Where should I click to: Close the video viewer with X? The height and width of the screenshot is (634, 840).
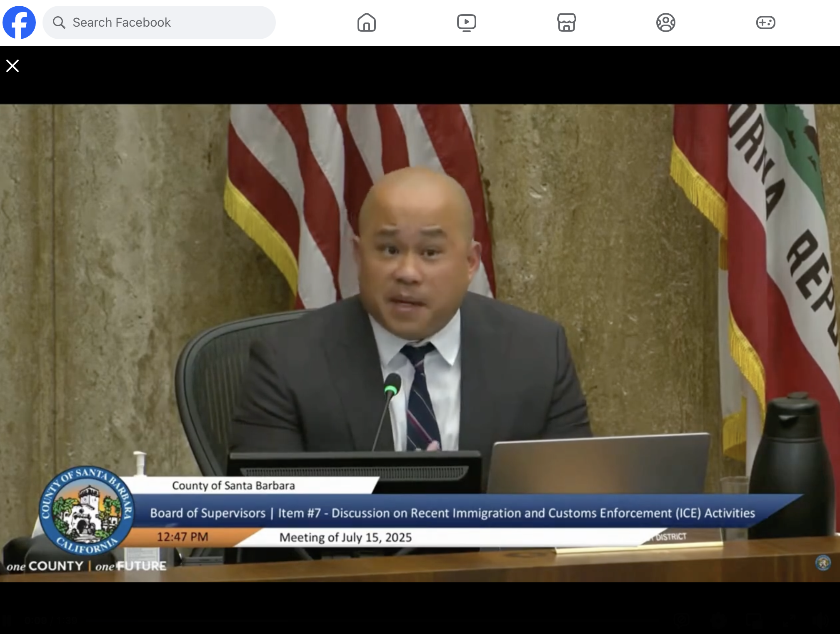(12, 66)
